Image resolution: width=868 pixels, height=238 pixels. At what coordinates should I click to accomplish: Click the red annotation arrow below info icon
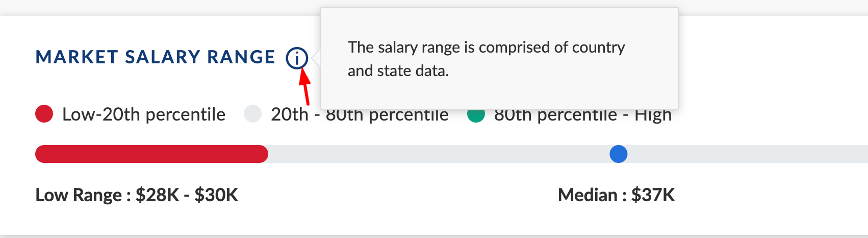tap(305, 85)
